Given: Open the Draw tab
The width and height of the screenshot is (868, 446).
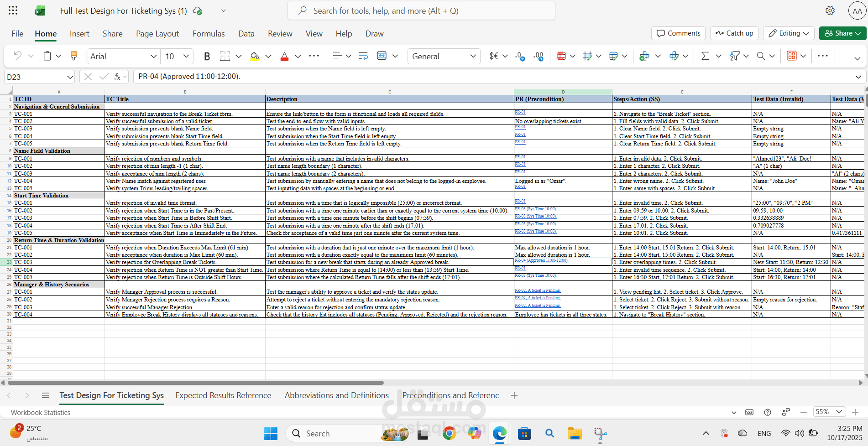Looking at the screenshot, I should (374, 33).
